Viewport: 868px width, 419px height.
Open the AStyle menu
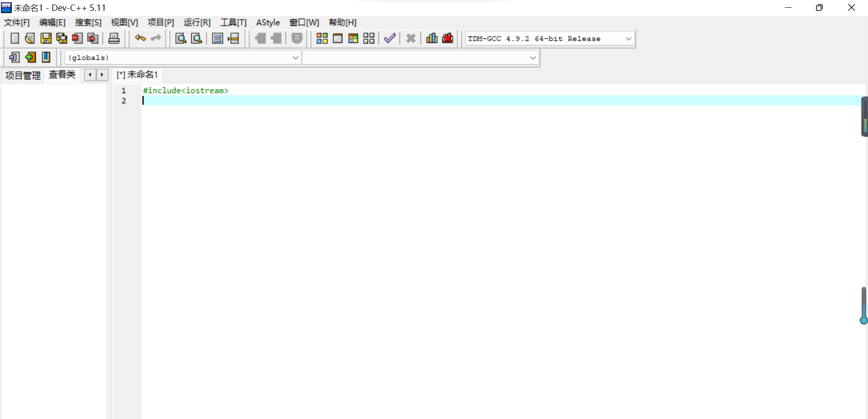point(268,23)
